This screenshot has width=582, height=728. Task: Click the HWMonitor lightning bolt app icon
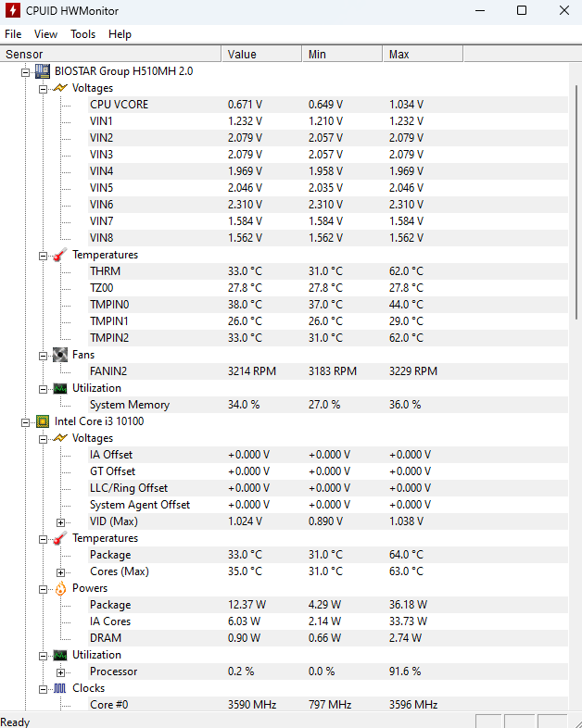13,10
